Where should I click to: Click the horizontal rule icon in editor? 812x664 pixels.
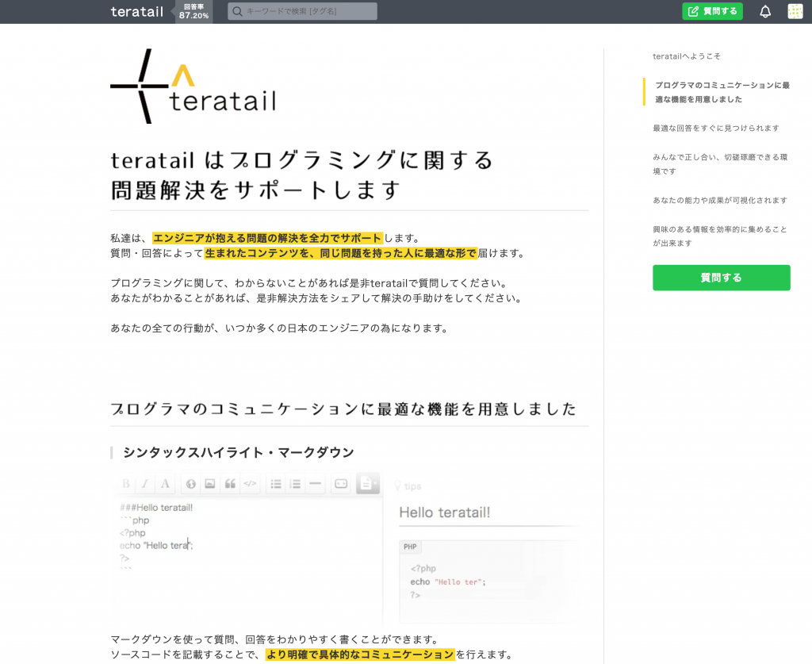315,483
